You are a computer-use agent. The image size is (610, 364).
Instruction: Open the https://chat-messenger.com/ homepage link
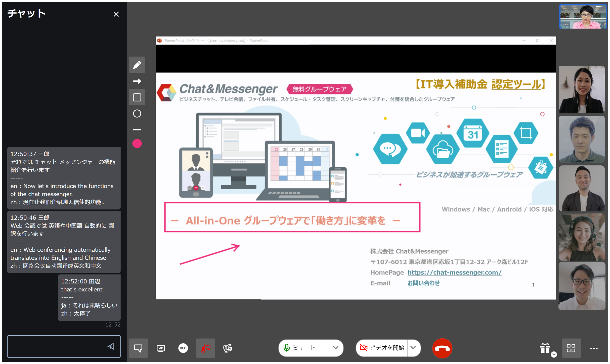coord(454,272)
